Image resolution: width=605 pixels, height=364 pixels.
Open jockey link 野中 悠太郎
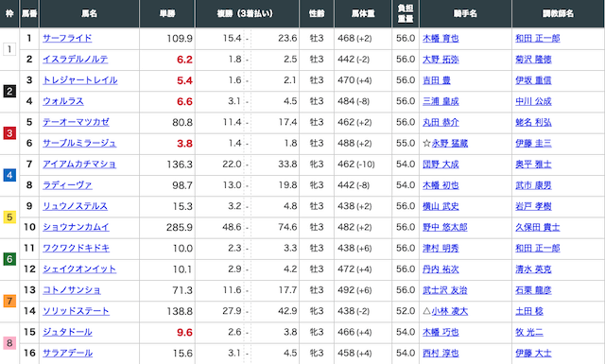[445, 227]
